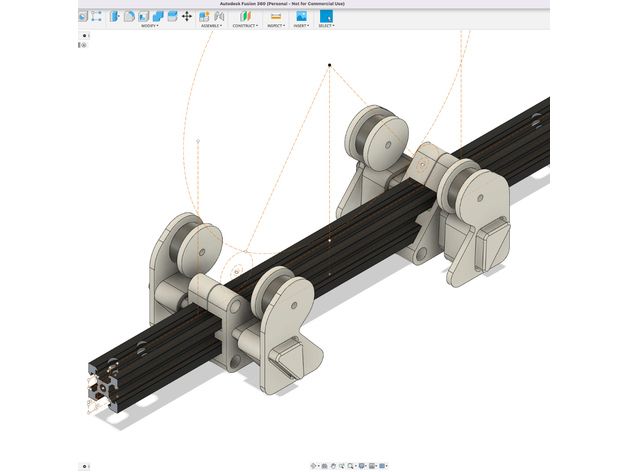This screenshot has width=628, height=472.
Task: Click the Insert image icon
Action: point(301,17)
